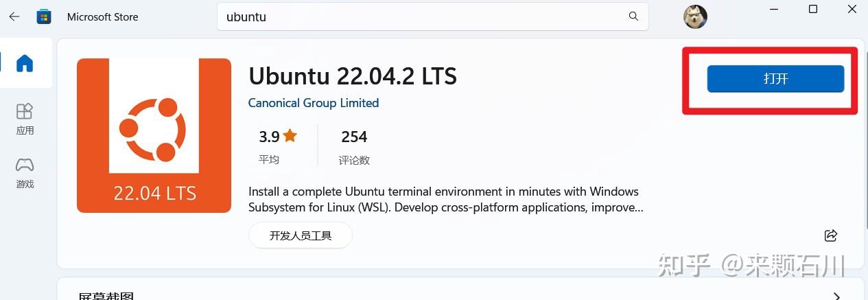868x300 pixels.
Task: Switch to the 应用 (Apps) section
Action: pos(25,118)
